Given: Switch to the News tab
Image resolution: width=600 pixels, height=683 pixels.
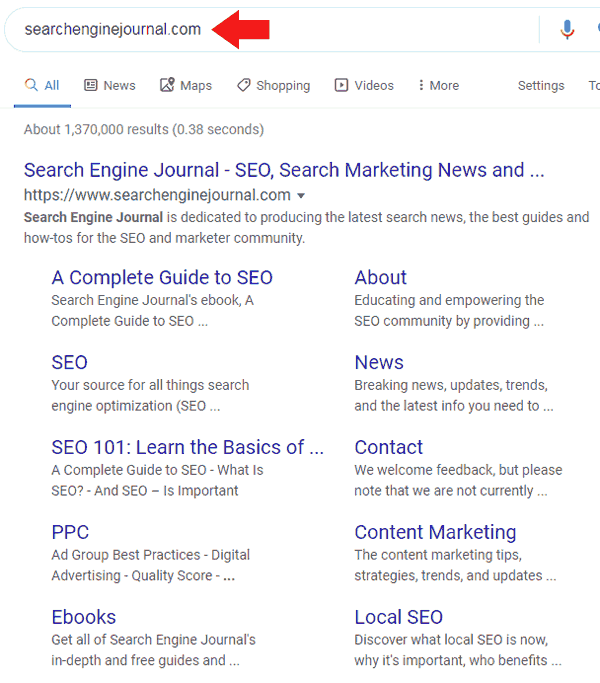Looking at the screenshot, I should tap(110, 85).
